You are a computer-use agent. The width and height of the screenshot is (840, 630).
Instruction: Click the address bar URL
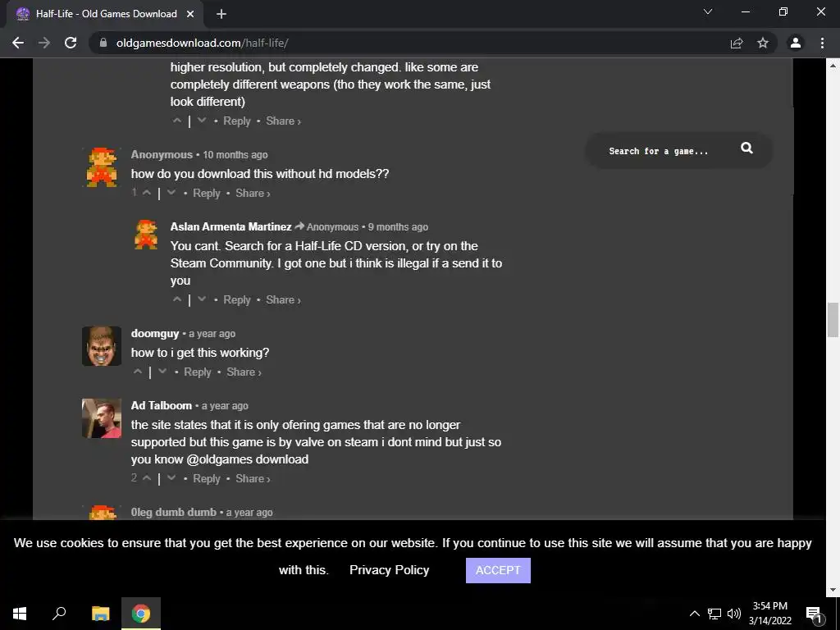click(203, 43)
